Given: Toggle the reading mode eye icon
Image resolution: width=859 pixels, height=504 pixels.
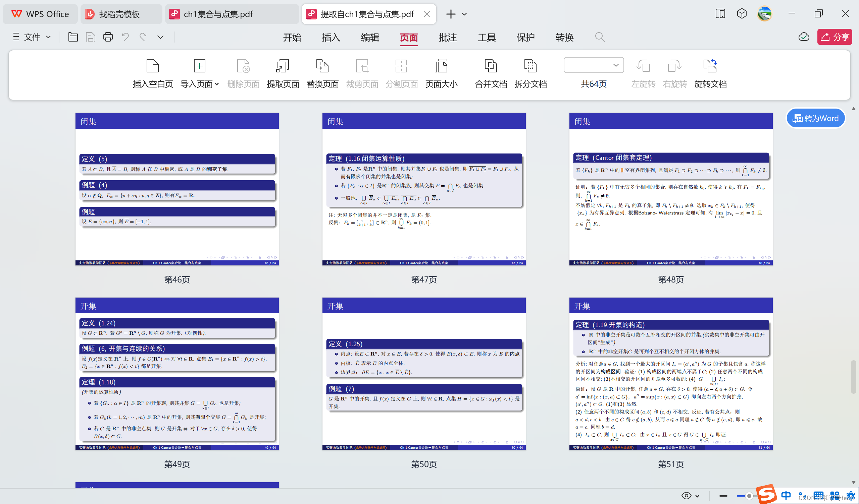Looking at the screenshot, I should 686,496.
